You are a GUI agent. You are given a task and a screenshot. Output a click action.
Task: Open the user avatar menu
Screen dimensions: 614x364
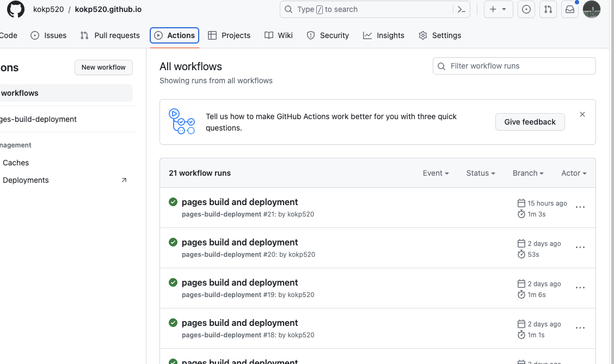point(591,9)
